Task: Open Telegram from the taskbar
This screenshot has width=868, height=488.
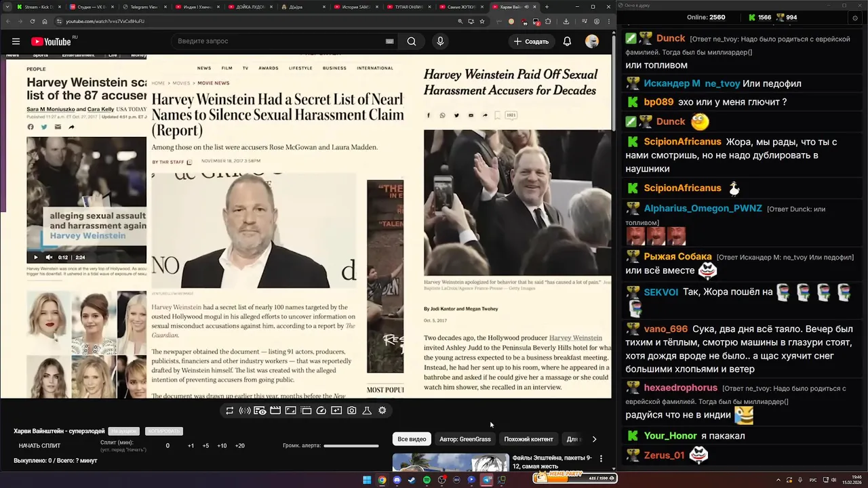Action: [x=487, y=480]
